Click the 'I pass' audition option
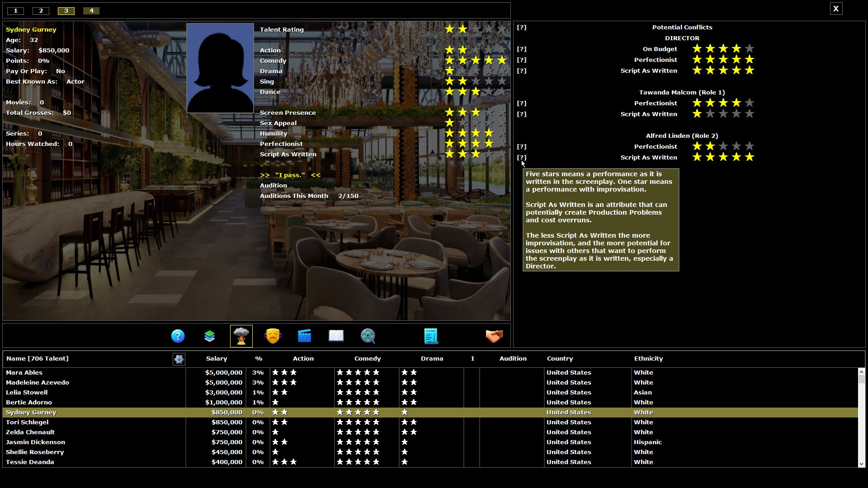This screenshot has width=868, height=488. tap(290, 175)
